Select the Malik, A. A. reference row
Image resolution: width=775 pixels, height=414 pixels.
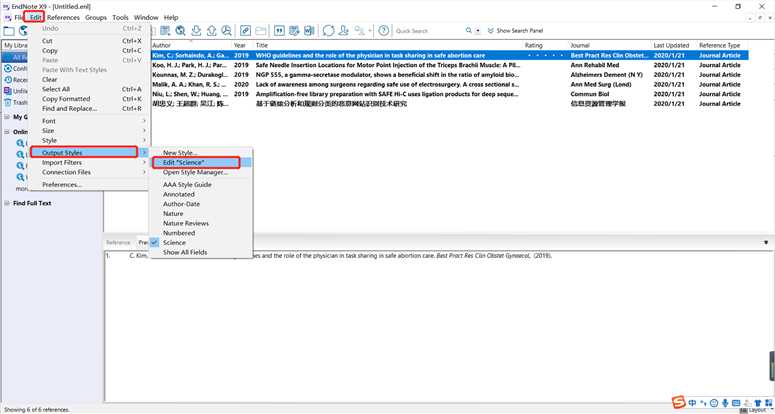(x=449, y=84)
